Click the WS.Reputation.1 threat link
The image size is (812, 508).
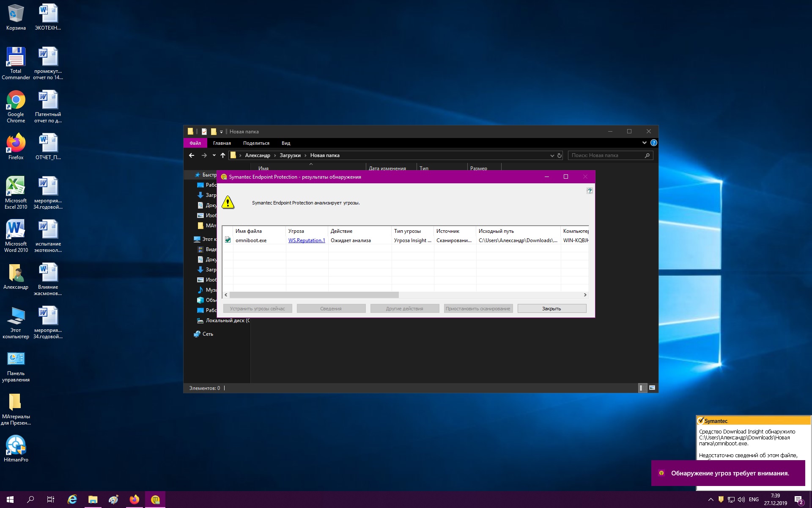coord(307,240)
